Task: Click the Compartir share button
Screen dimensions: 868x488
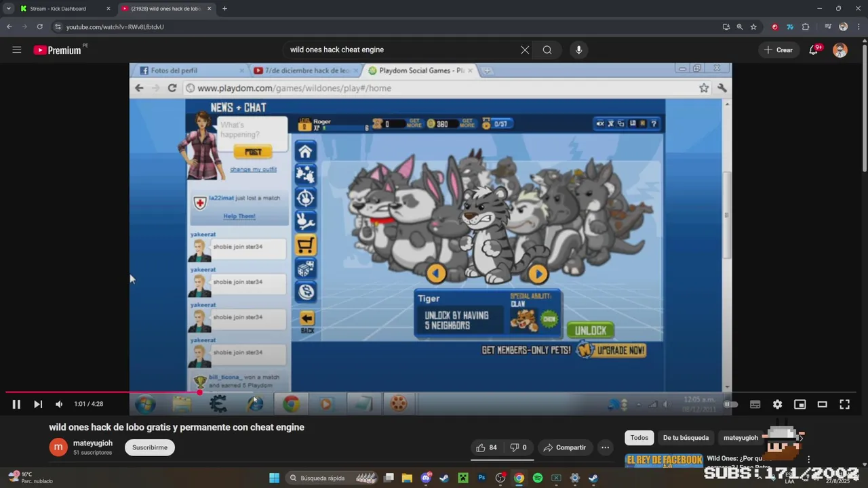Action: [564, 447]
